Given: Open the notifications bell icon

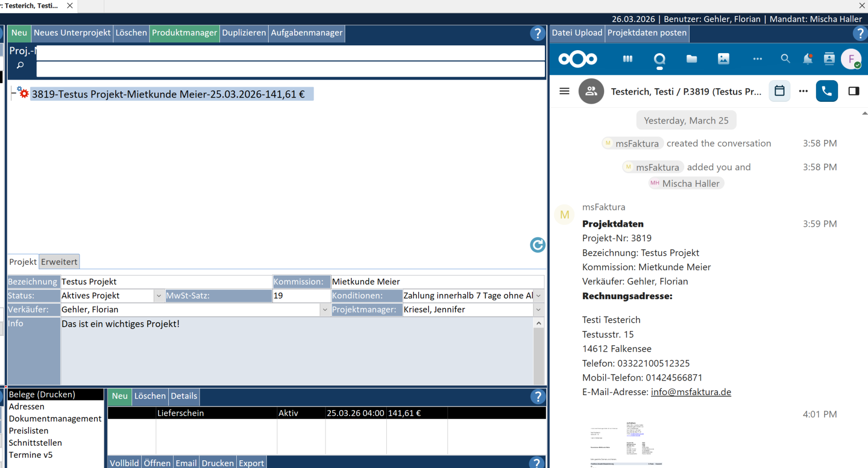Looking at the screenshot, I should click(x=807, y=59).
